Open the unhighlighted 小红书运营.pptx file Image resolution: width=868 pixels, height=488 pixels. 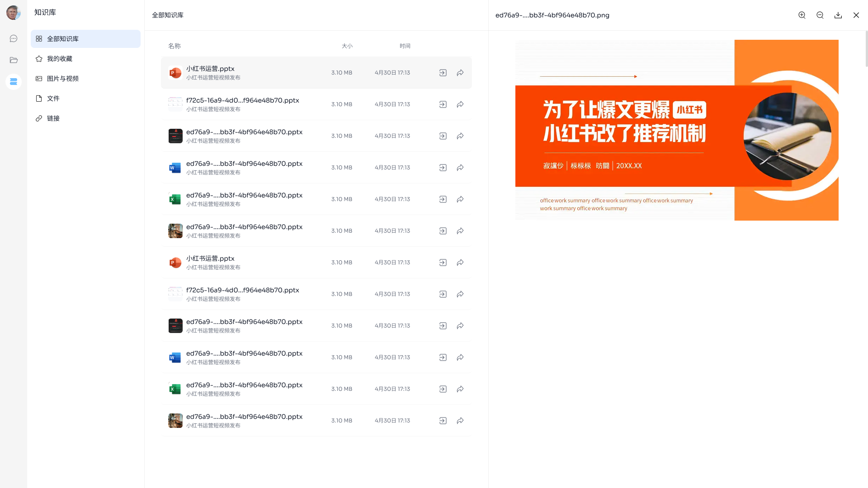coord(210,258)
